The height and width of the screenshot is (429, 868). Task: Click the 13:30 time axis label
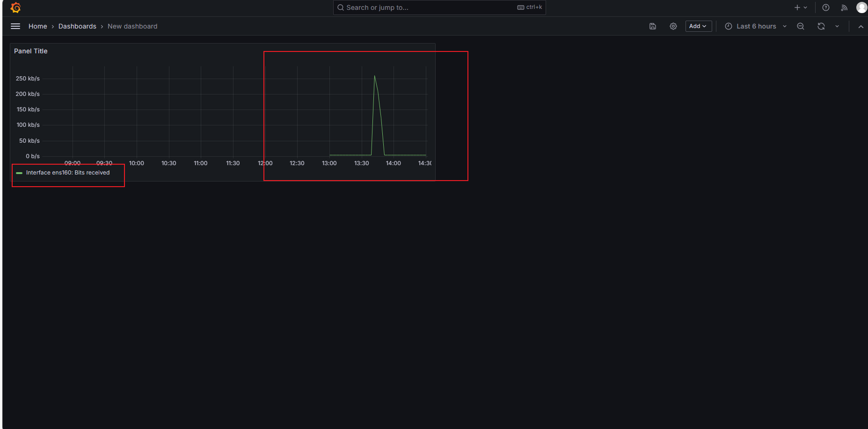coord(361,163)
